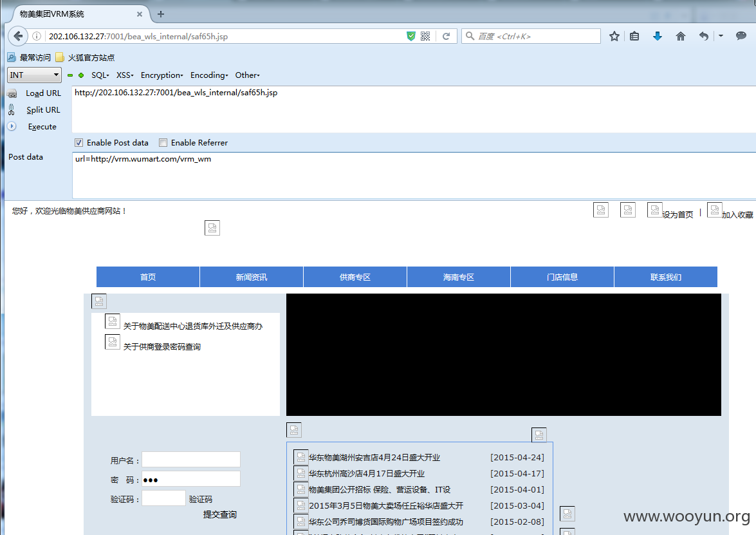
Task: Click the Load URL button
Action: point(43,93)
